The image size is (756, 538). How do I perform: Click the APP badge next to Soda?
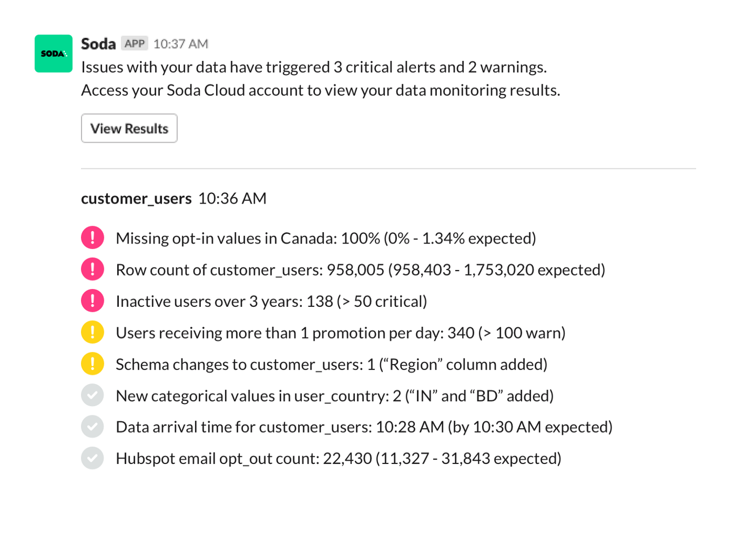134,44
